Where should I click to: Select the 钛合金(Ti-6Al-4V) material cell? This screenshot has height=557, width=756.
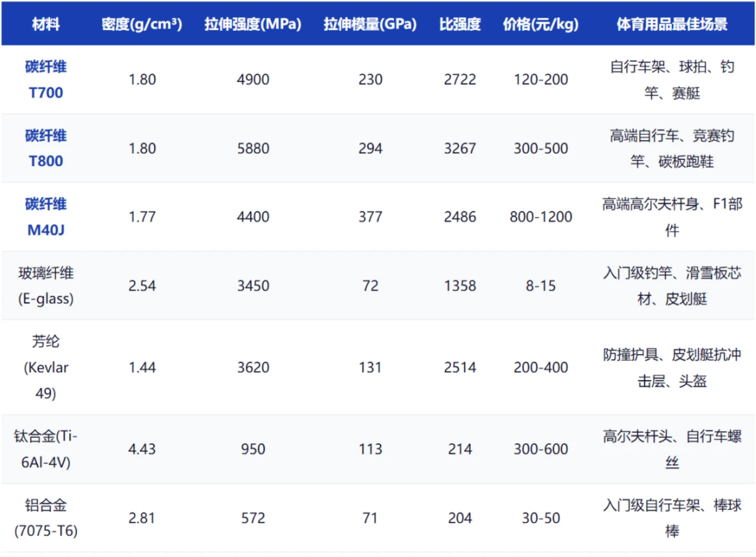point(46,449)
